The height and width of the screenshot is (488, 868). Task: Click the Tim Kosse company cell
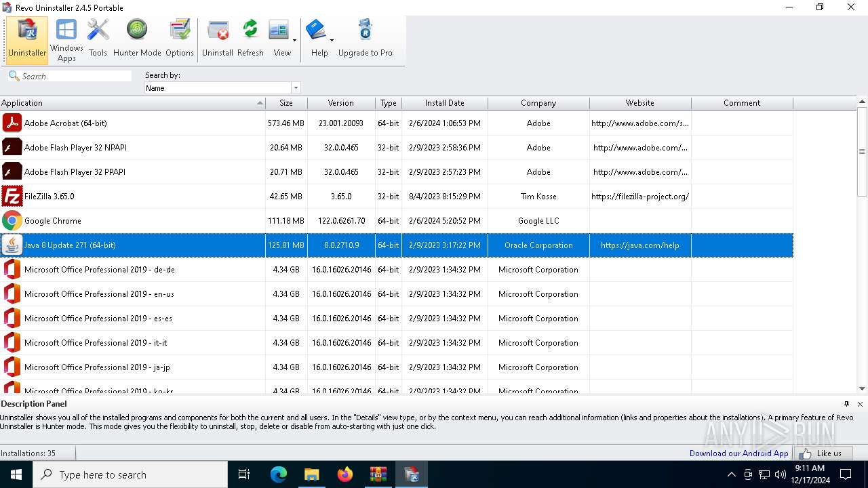[538, 197]
